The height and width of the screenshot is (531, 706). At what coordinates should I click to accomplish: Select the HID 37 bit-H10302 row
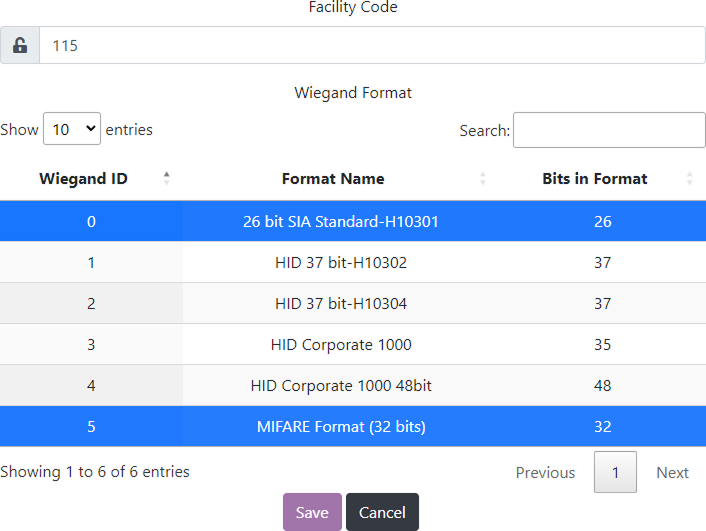[x=340, y=262]
